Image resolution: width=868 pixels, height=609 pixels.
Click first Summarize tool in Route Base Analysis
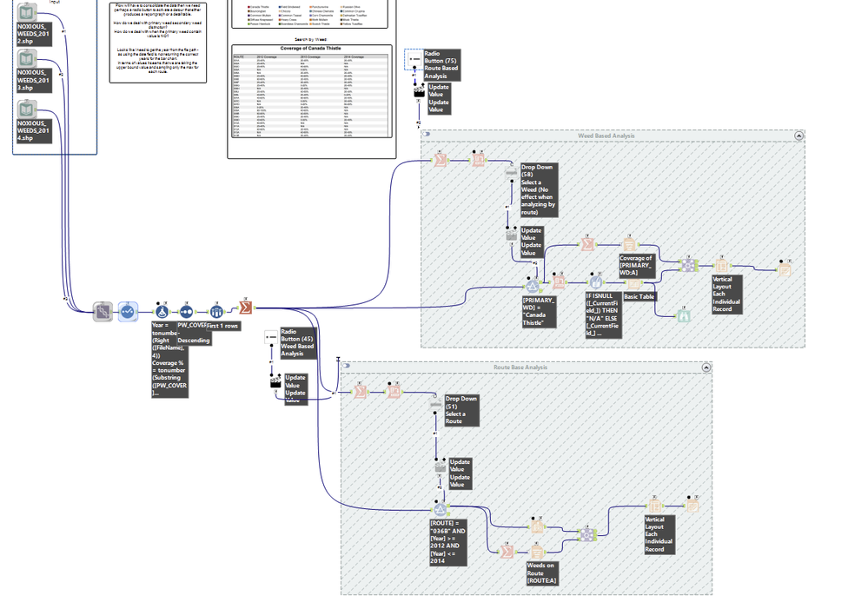coord(361,392)
